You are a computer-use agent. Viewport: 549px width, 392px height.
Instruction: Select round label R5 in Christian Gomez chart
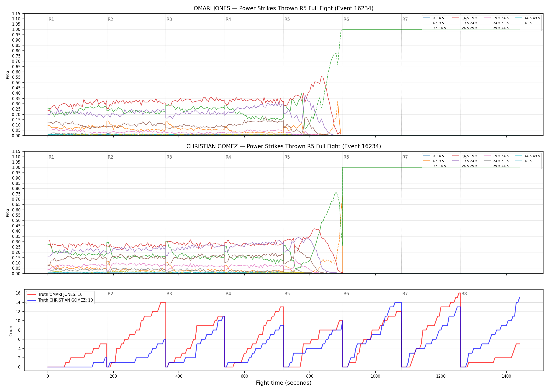pos(287,157)
